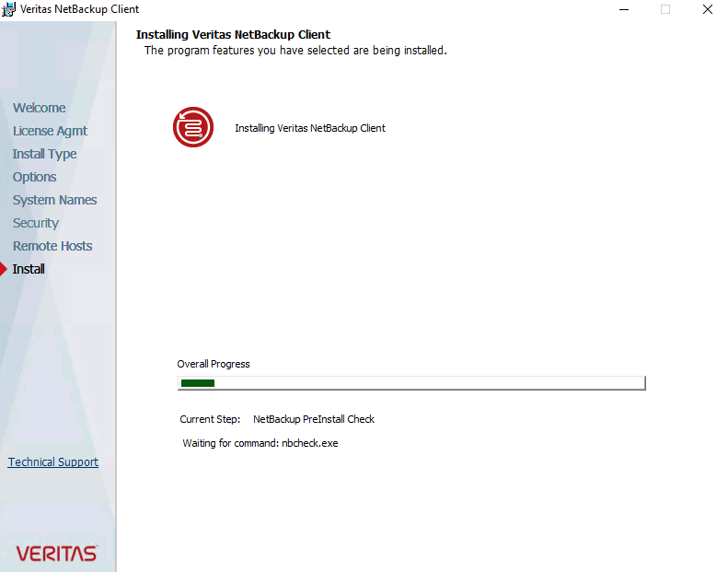Minimize the NetBackup installer window
The image size is (728, 572).
pos(623,9)
